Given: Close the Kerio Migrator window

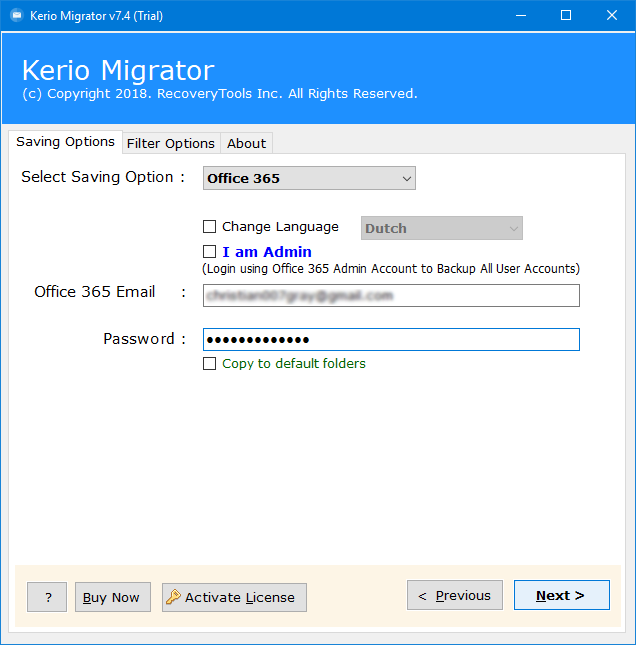Looking at the screenshot, I should 612,16.
